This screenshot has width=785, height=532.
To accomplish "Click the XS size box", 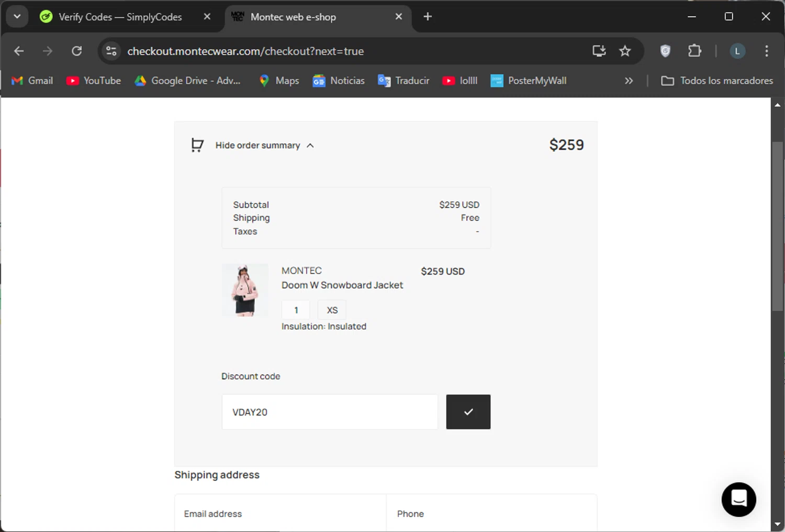I will point(332,310).
